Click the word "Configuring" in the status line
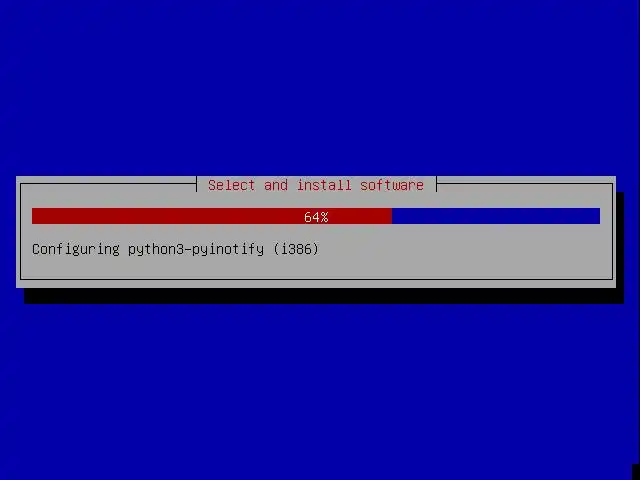Screen dimensions: 640x480 pos(76,249)
